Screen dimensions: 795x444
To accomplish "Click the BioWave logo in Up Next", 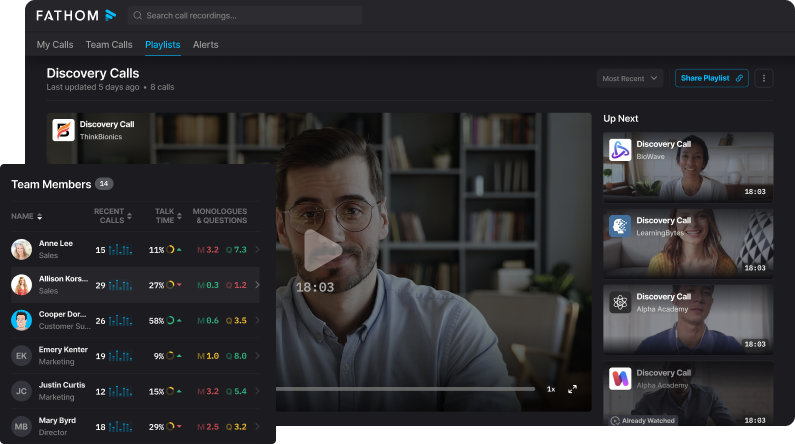I will pos(620,150).
